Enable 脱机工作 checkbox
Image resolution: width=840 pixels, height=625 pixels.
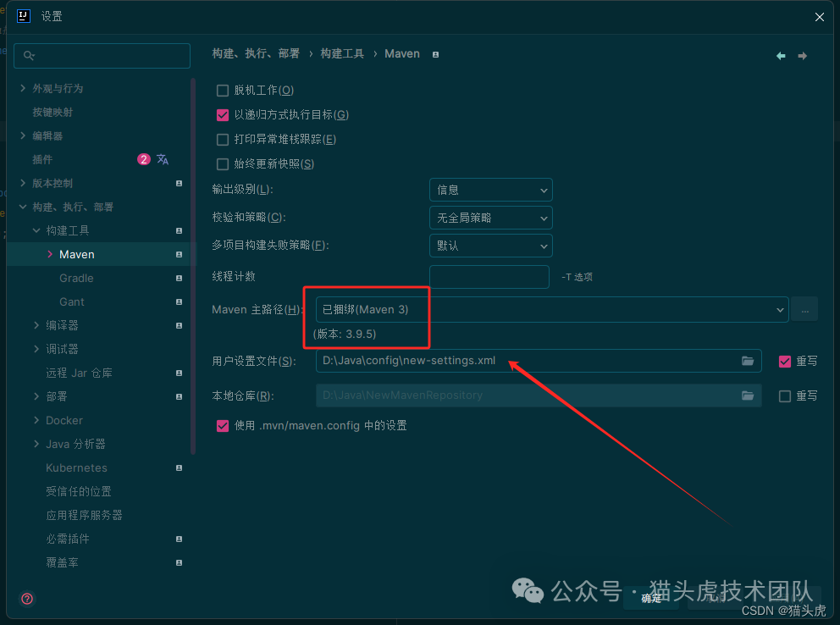pyautogui.click(x=223, y=90)
